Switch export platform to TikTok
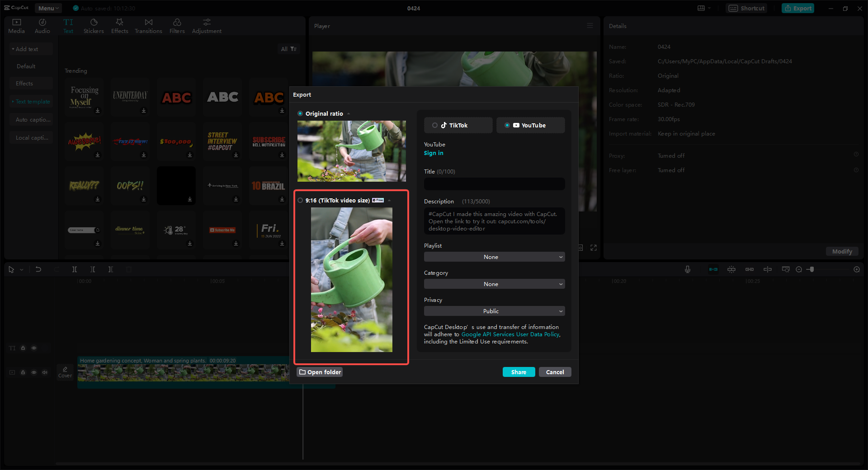 click(458, 125)
